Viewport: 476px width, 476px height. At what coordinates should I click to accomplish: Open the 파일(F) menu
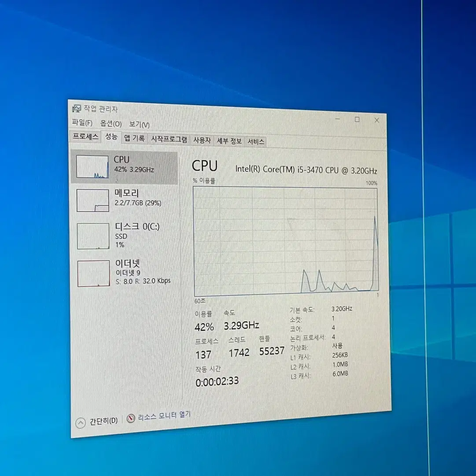82,122
